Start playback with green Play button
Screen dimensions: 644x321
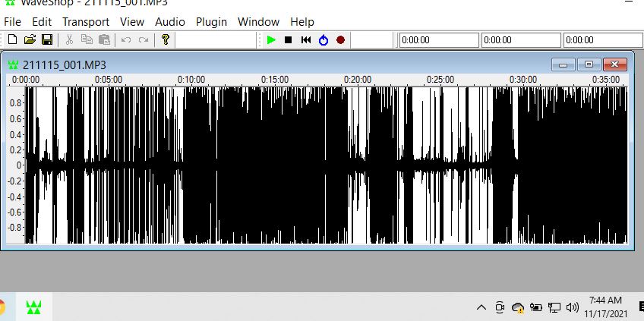pos(271,39)
